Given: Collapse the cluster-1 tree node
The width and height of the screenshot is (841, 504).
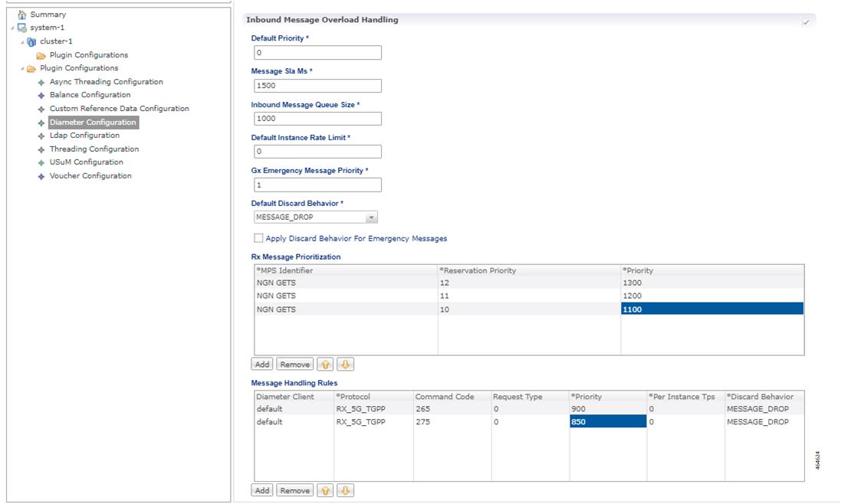Looking at the screenshot, I should [22, 42].
